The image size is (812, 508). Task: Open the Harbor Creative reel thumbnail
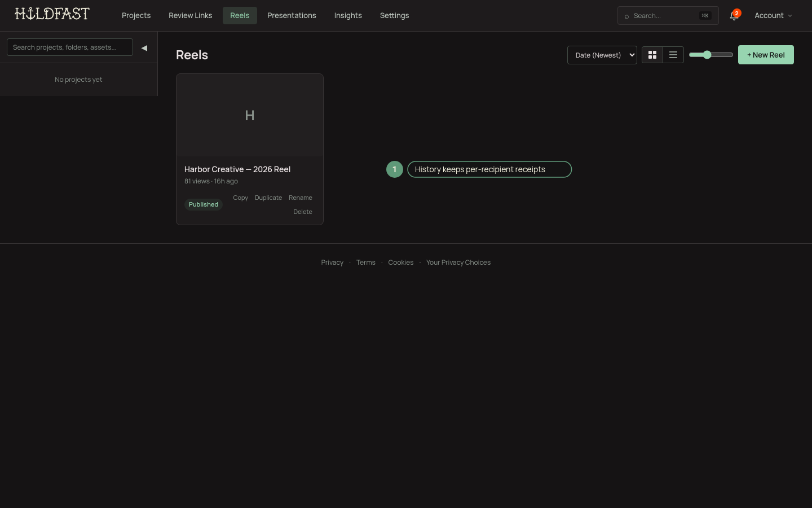tap(250, 115)
